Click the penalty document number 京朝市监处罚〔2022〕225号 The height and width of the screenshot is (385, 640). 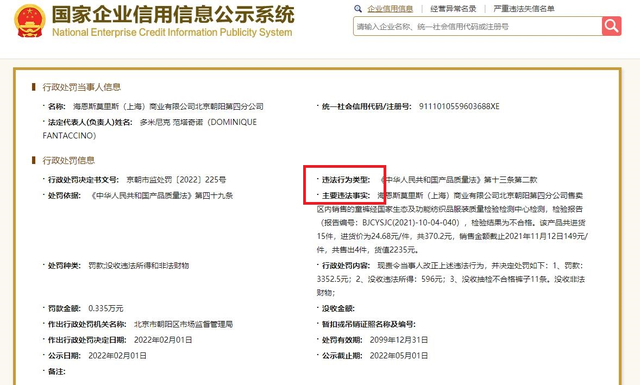click(176, 180)
